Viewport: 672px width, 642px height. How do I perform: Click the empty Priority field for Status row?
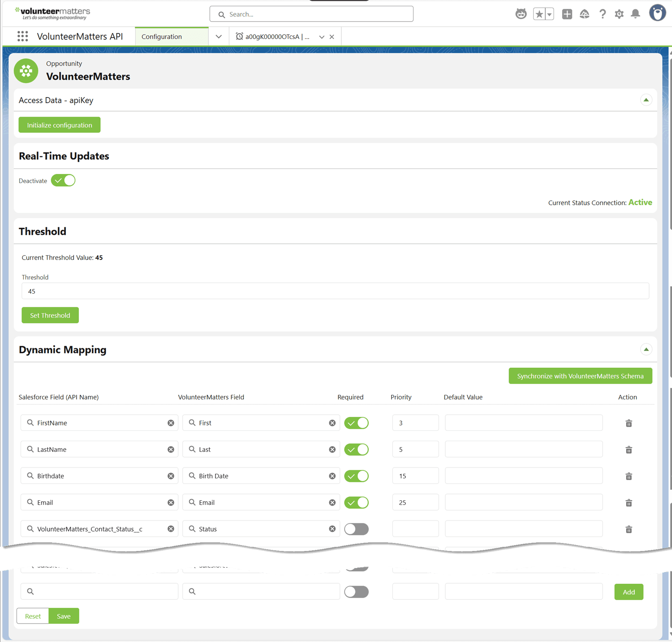pyautogui.click(x=415, y=529)
